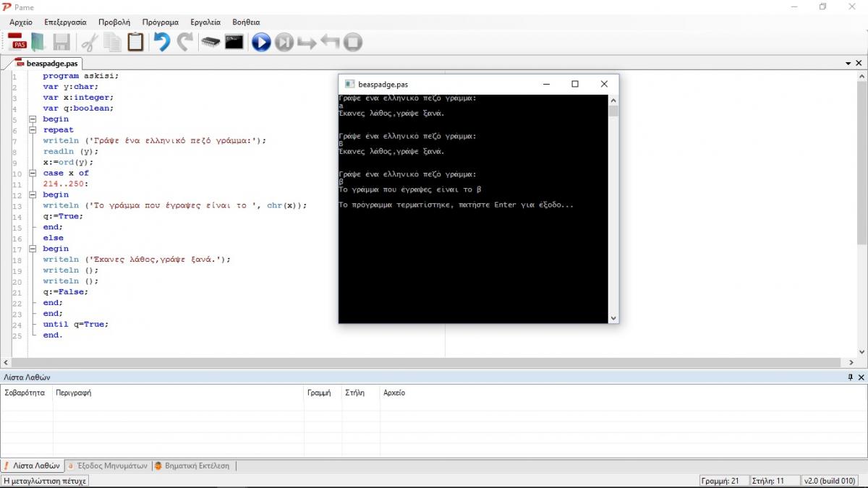
Task: Click the editor vertical scrollbar down arrow
Action: (x=861, y=352)
